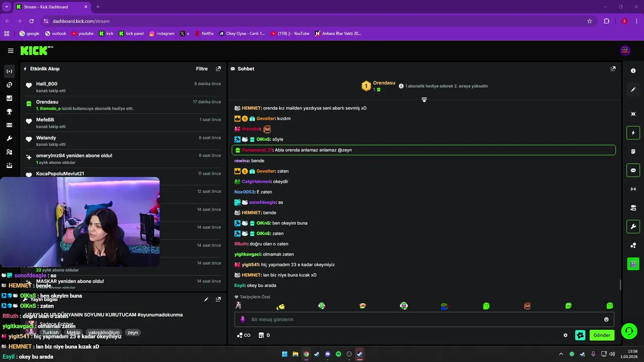This screenshot has height=362, width=644.
Task: Click the green headset support button
Action: (x=628, y=331)
